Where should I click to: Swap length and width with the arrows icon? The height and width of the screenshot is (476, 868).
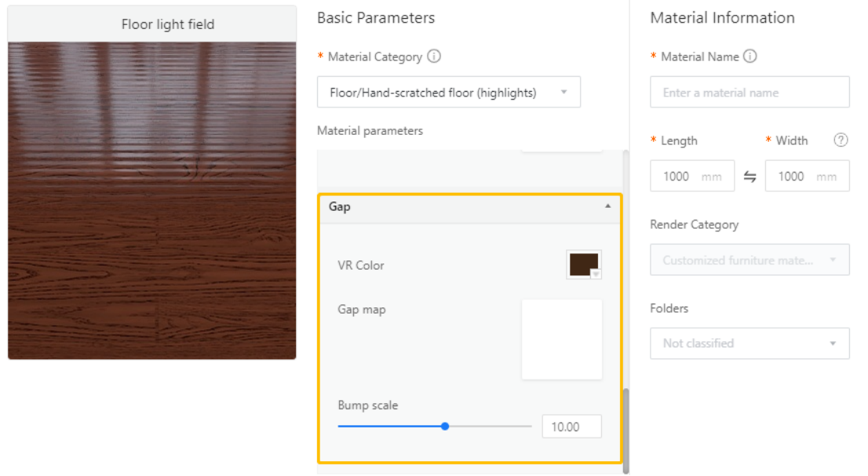click(x=749, y=176)
